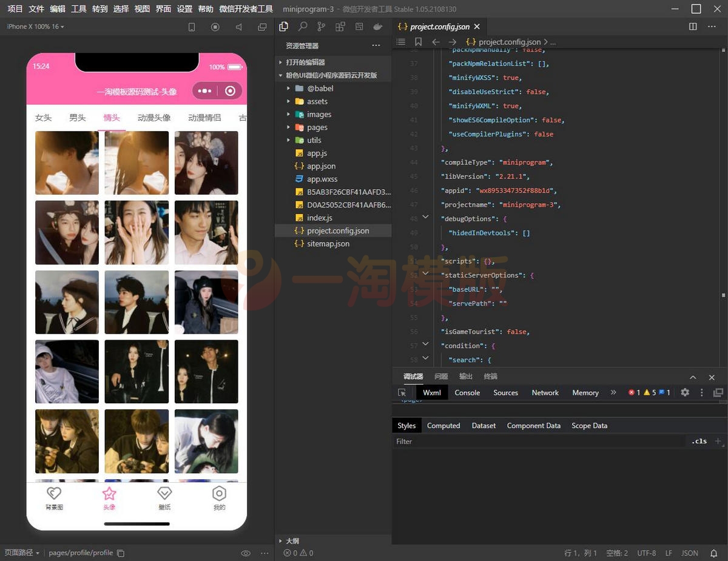The width and height of the screenshot is (728, 561).
Task: Click split editor icon at top right
Action: 693,27
